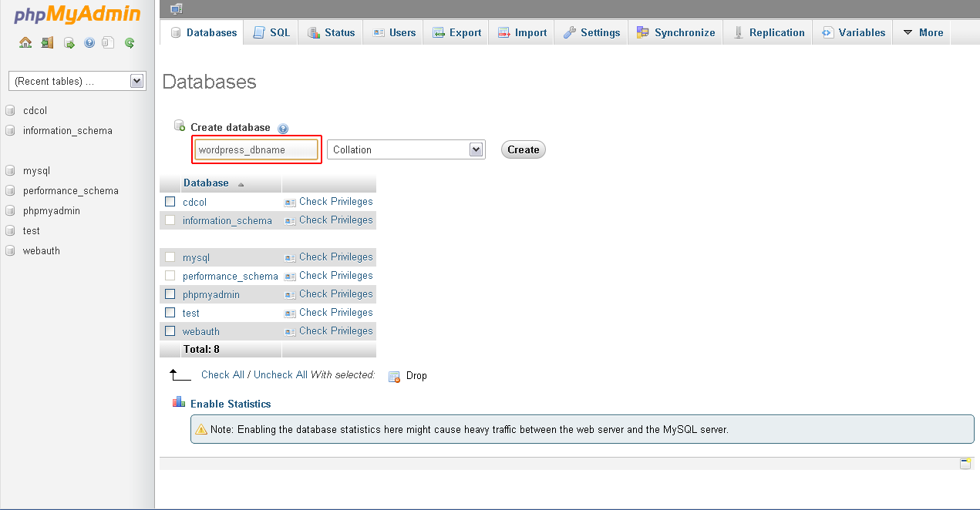
Task: Open the Replication tab
Action: coord(768,32)
